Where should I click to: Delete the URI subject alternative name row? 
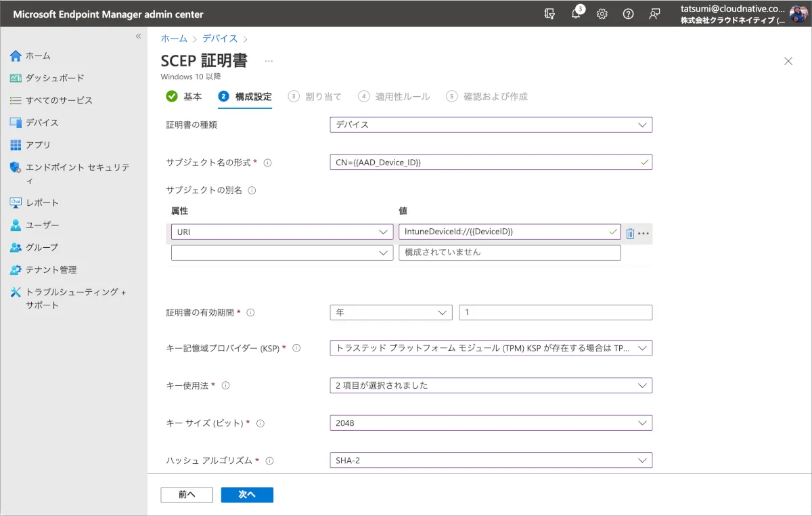[x=630, y=233]
